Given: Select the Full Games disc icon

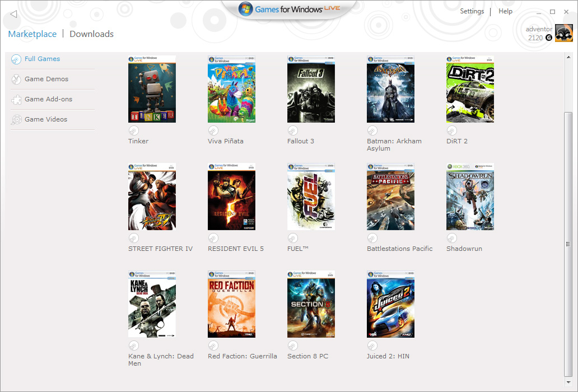Looking at the screenshot, I should 16,59.
